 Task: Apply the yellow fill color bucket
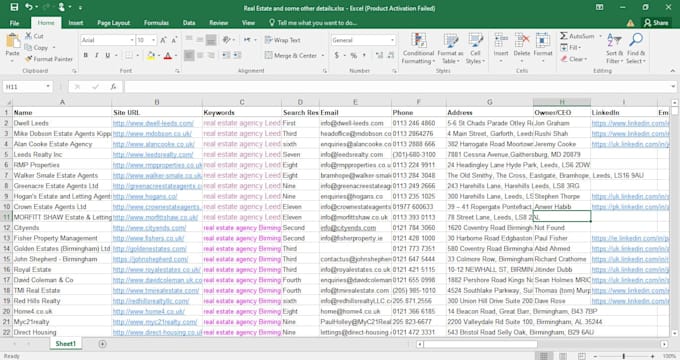tap(150, 55)
